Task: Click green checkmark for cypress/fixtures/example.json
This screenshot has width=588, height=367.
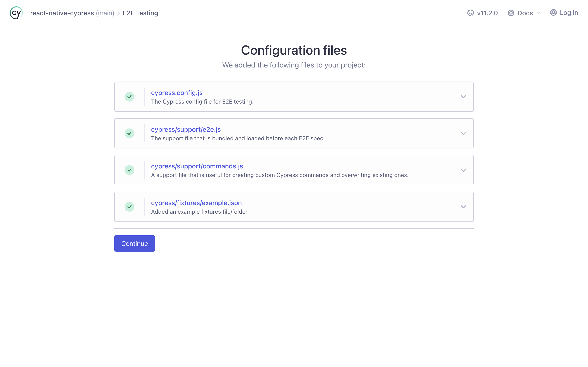Action: [129, 207]
